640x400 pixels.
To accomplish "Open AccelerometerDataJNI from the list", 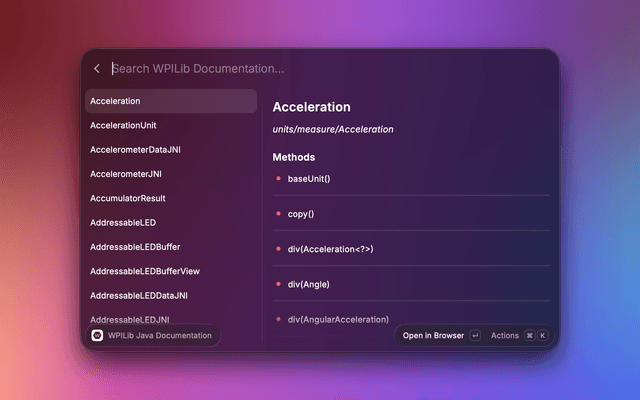I will [x=171, y=150].
